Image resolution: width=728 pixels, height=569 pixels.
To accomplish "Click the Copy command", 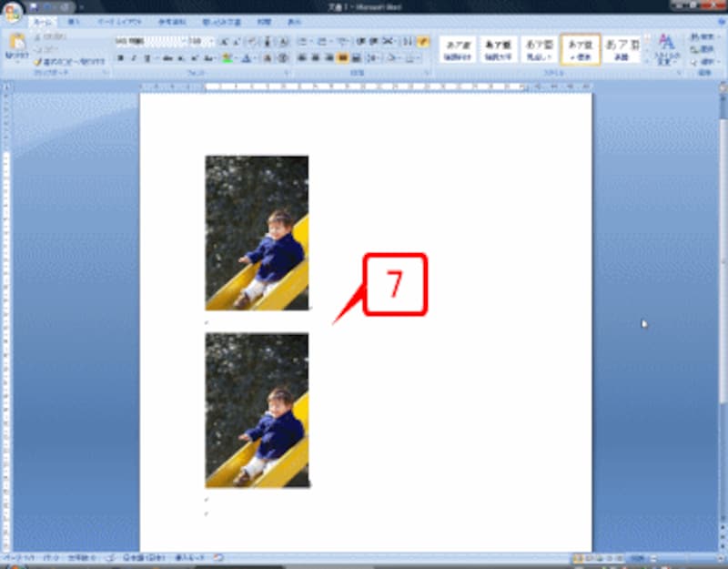I will coord(47,49).
